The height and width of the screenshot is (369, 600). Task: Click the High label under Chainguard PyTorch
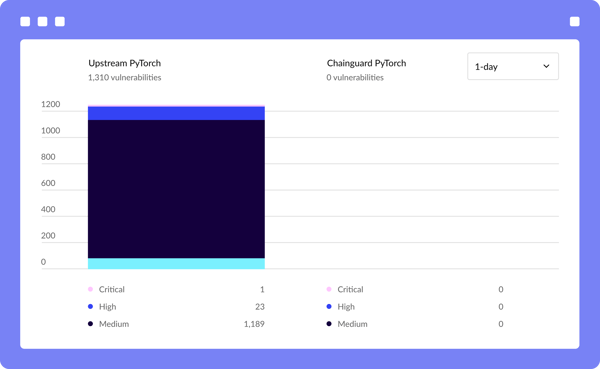pos(346,307)
